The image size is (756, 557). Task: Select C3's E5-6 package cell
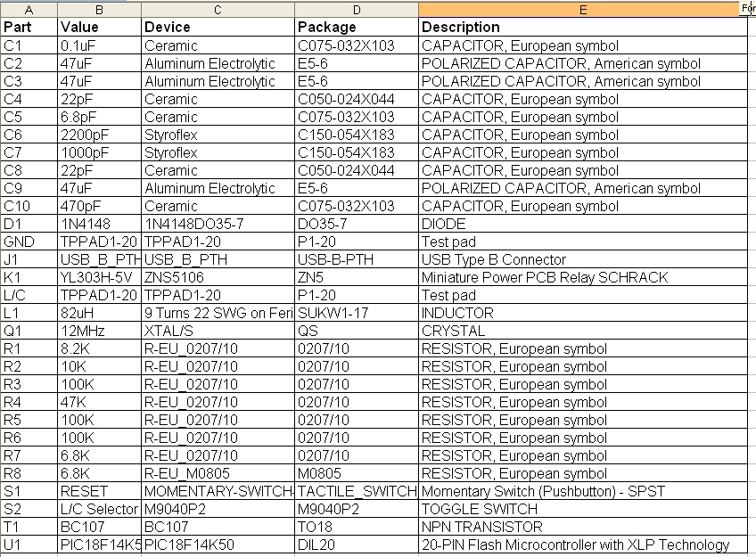tap(357, 81)
